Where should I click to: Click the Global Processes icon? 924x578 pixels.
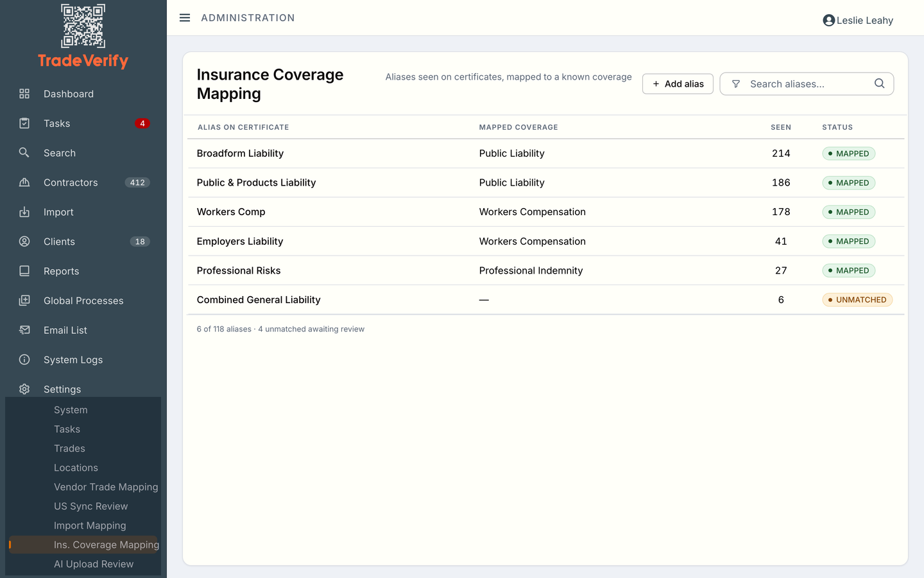(x=24, y=301)
